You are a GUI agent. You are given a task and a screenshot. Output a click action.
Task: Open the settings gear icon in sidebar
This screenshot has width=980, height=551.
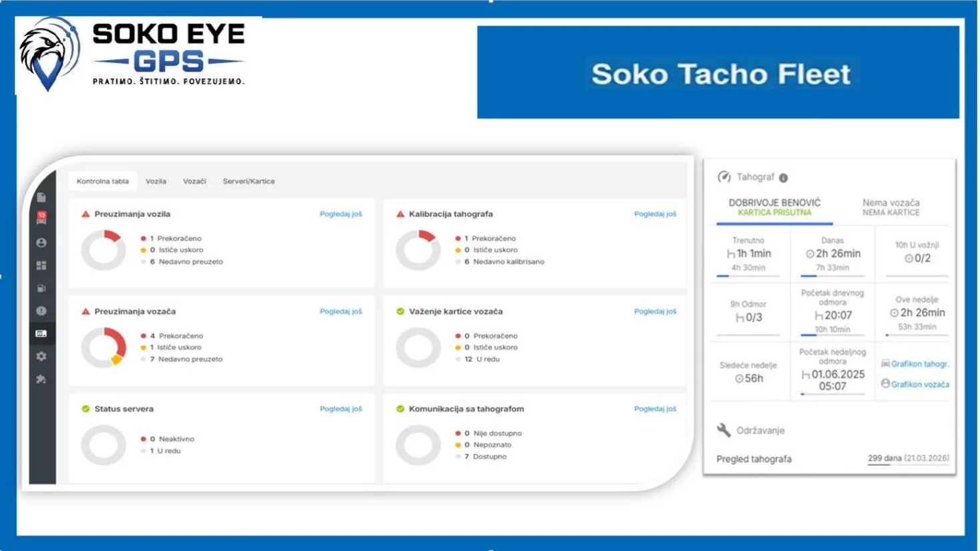click(x=41, y=356)
